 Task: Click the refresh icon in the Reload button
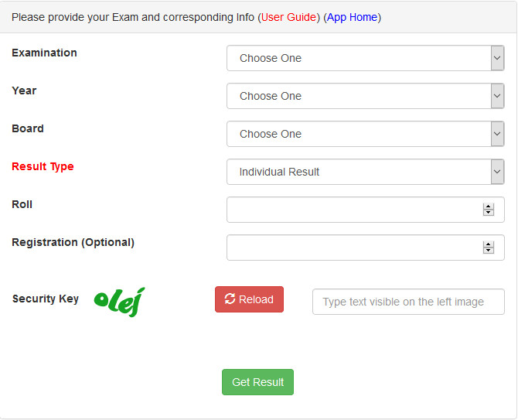(x=230, y=299)
